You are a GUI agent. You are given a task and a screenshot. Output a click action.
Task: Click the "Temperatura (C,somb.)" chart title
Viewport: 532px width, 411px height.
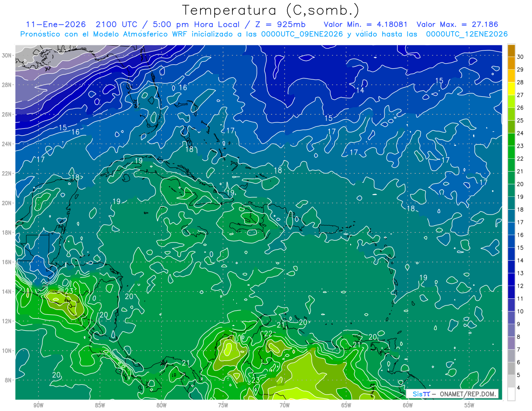(271, 10)
